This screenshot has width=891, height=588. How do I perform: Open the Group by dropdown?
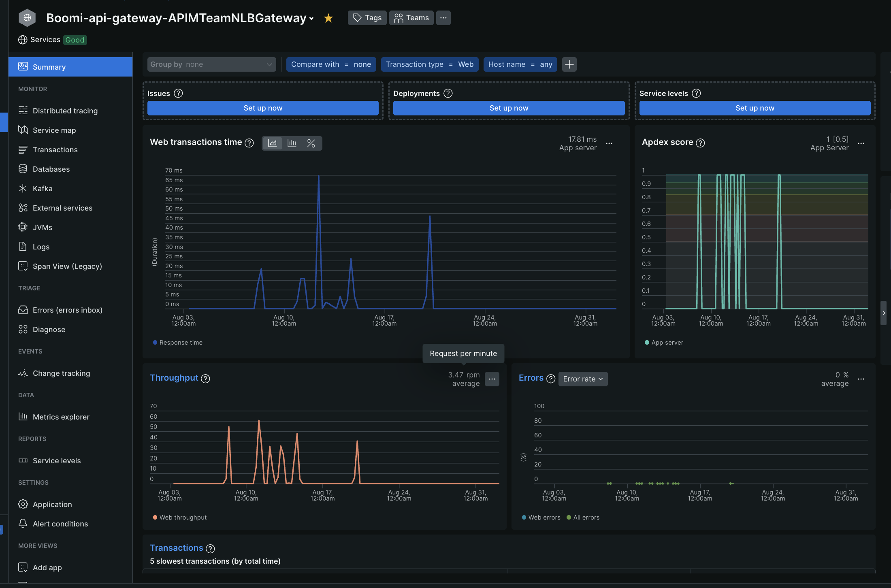[211, 64]
